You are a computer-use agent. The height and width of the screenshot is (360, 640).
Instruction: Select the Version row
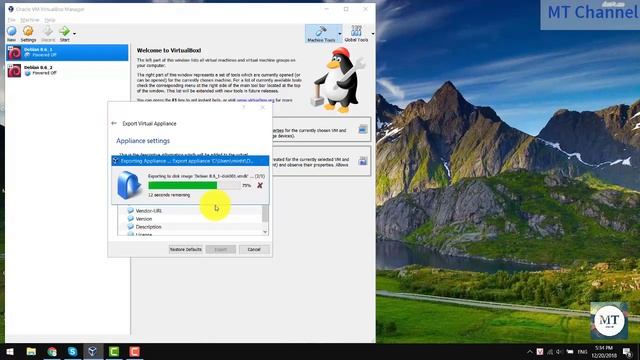click(190, 219)
